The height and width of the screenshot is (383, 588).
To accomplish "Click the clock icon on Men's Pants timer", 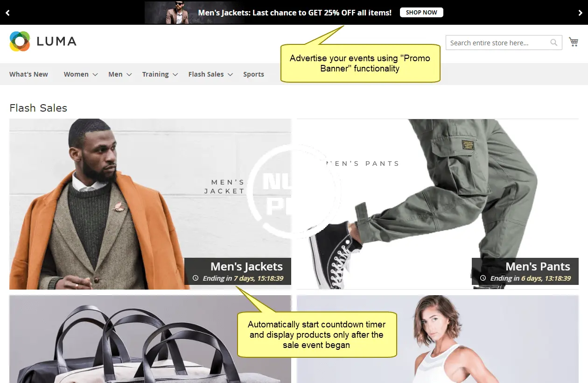I will [483, 278].
